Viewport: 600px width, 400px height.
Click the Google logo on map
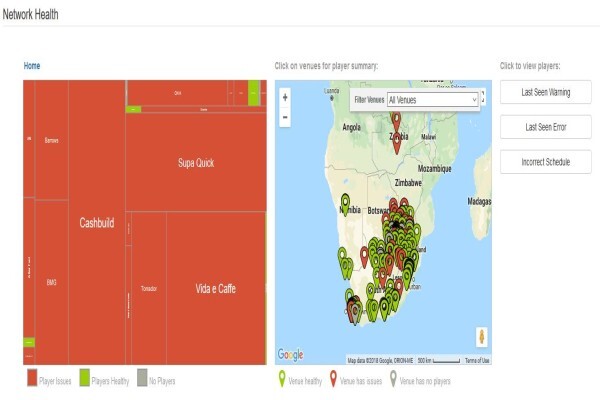tap(290, 355)
